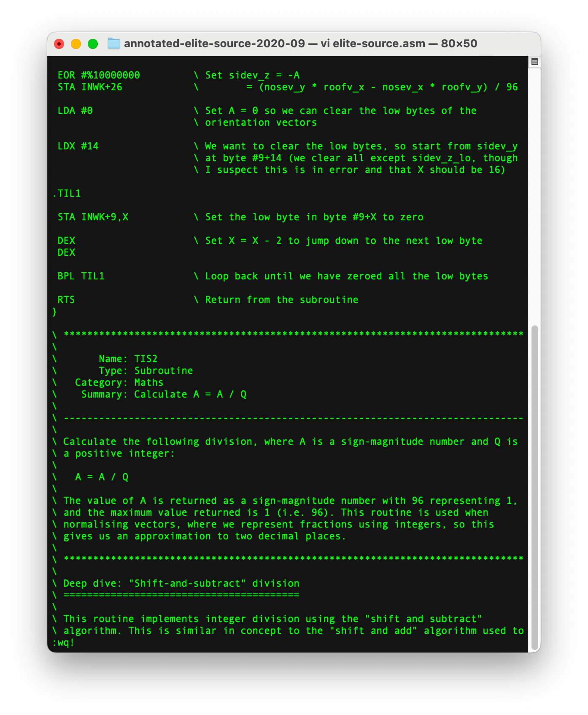Click the 'BPL TIL1' instruction

pos(81,276)
